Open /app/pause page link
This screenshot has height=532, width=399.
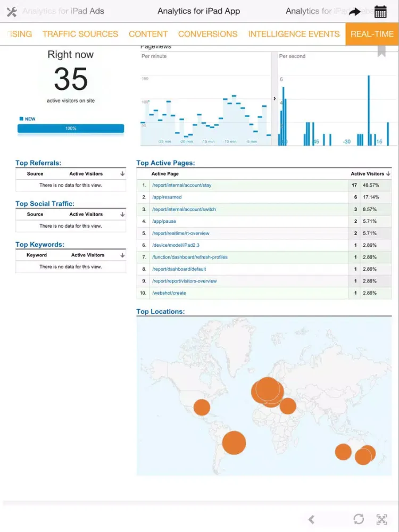[164, 221]
